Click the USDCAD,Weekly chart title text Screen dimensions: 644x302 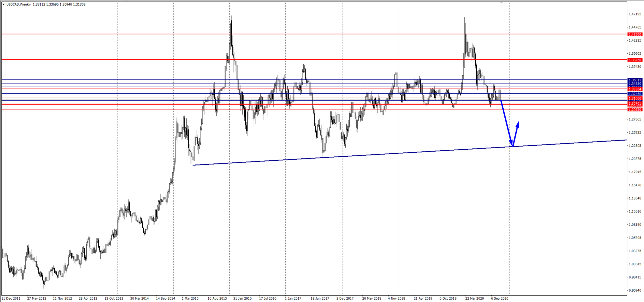[19, 4]
